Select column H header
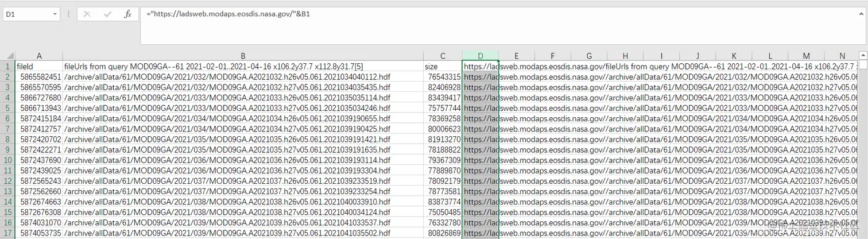 625,56
